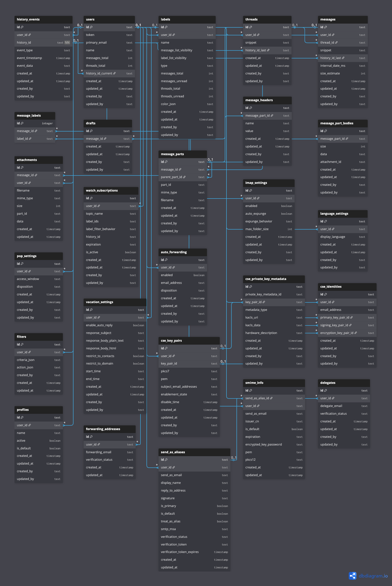Click link icon beside label_id in message_labels
Screen dimensions: 392x586
coord(30,139)
